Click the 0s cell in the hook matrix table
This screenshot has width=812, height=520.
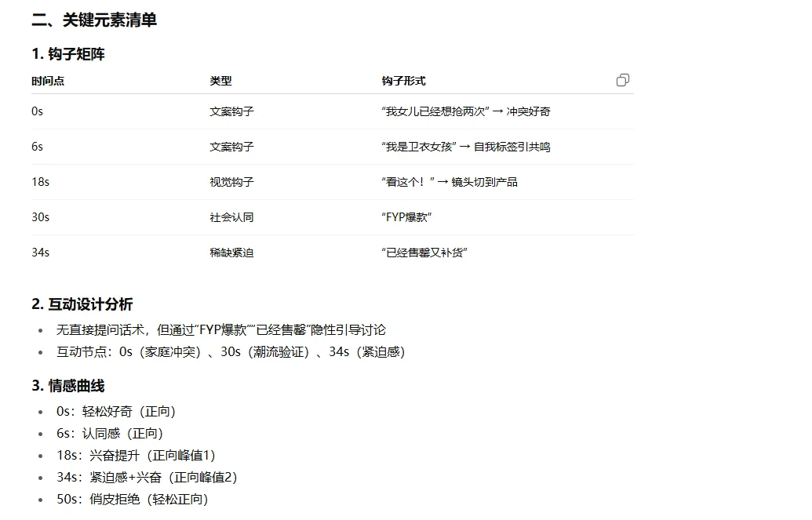point(39,111)
